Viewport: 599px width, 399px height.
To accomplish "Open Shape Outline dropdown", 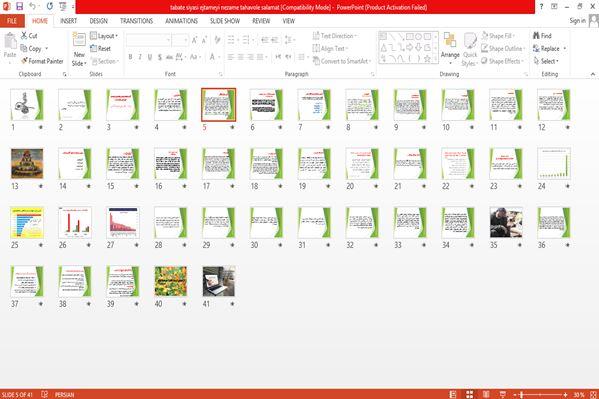I will coord(503,48).
